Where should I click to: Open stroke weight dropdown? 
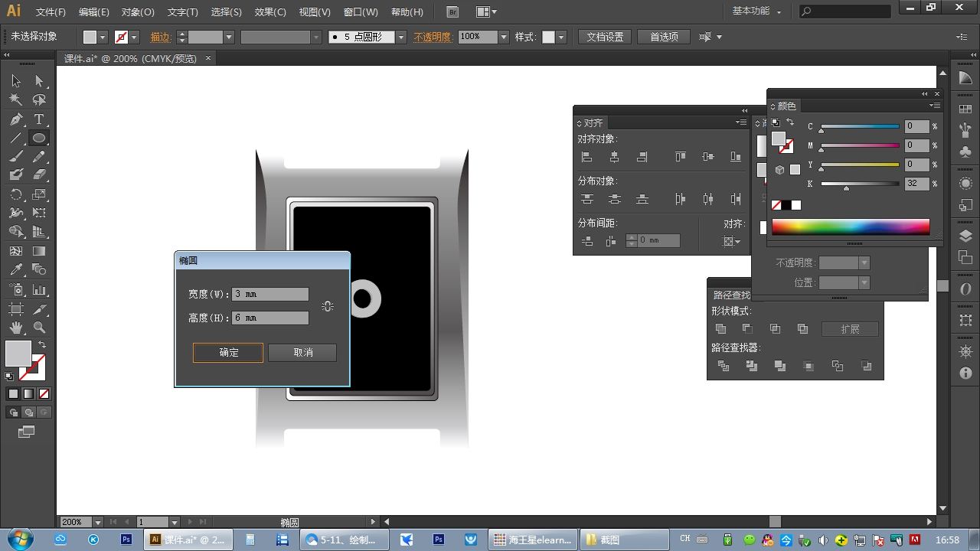coord(228,37)
